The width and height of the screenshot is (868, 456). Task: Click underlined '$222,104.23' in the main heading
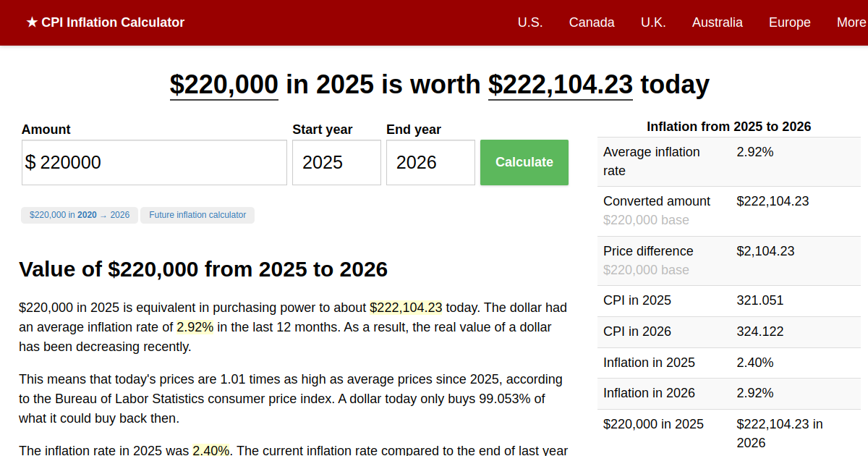pyautogui.click(x=560, y=85)
